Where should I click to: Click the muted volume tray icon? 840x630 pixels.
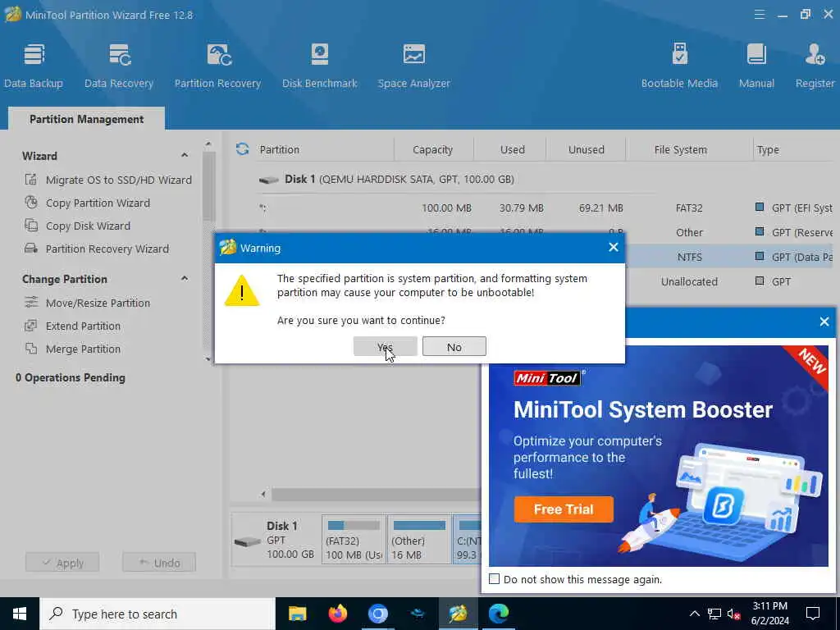click(x=733, y=614)
